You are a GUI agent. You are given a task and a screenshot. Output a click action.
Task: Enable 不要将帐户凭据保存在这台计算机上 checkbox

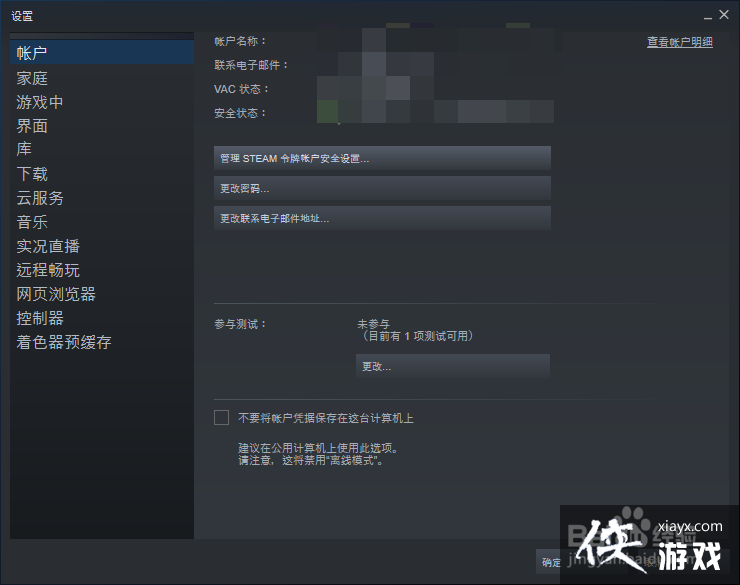click(x=221, y=418)
